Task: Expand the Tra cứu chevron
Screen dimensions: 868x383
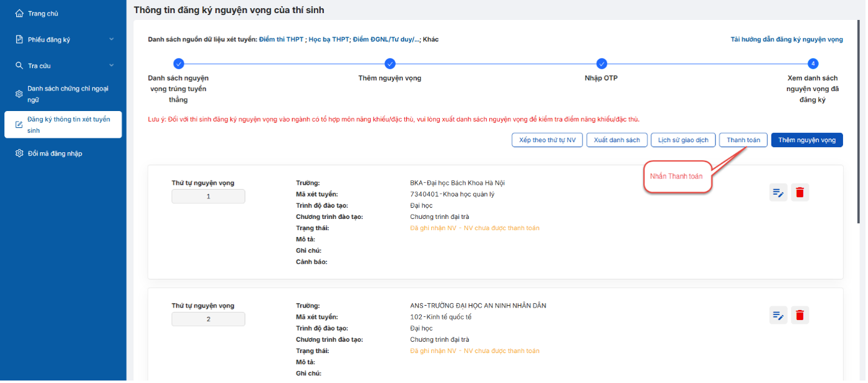Action: 112,65
